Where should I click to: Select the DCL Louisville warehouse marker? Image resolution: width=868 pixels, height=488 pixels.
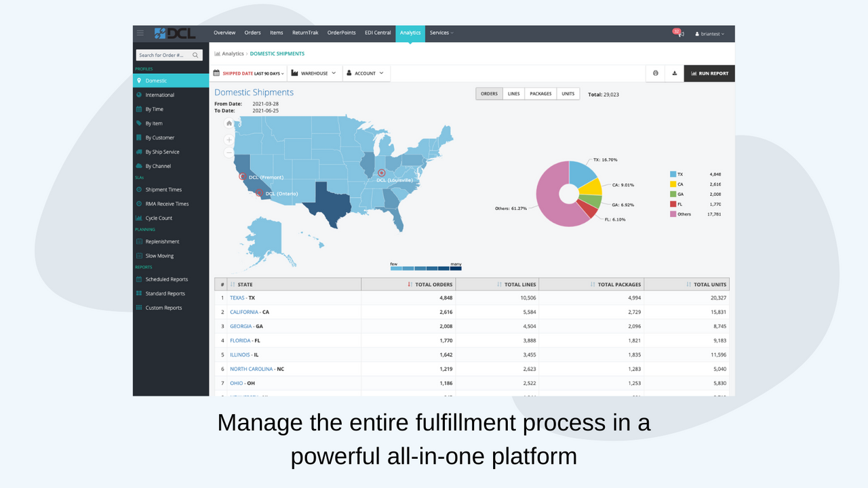click(382, 173)
